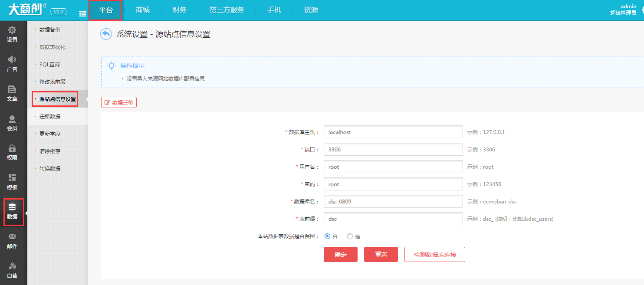Switch to the 手机 top tab

(x=274, y=10)
